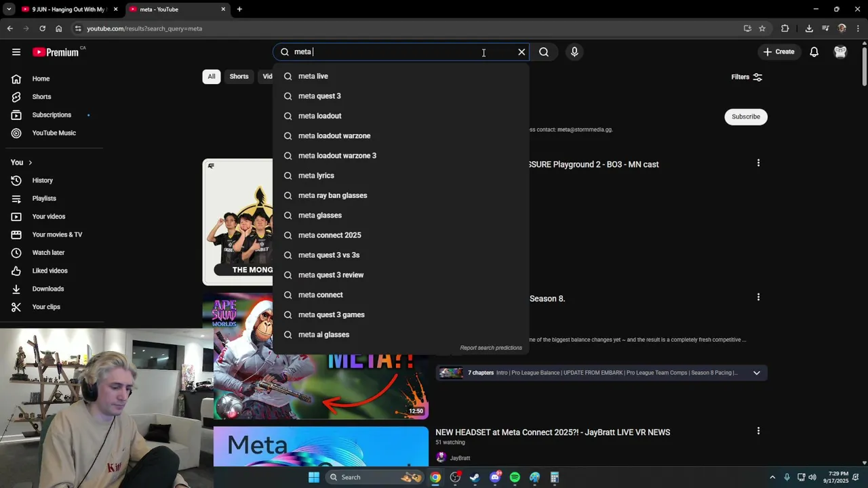Choose suggestion meta quest 3 games
This screenshot has width=868, height=488.
point(400,314)
